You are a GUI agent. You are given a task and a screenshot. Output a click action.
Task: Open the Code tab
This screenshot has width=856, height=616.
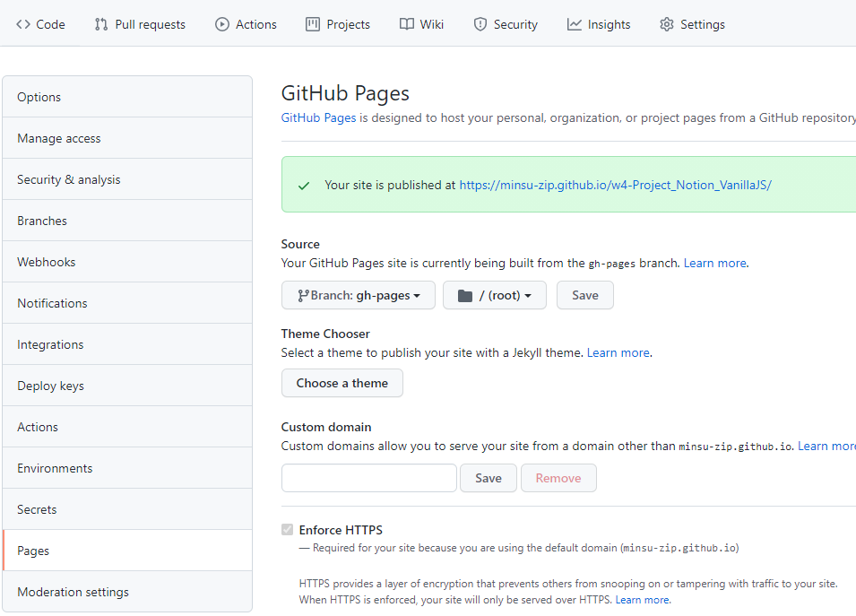click(40, 24)
